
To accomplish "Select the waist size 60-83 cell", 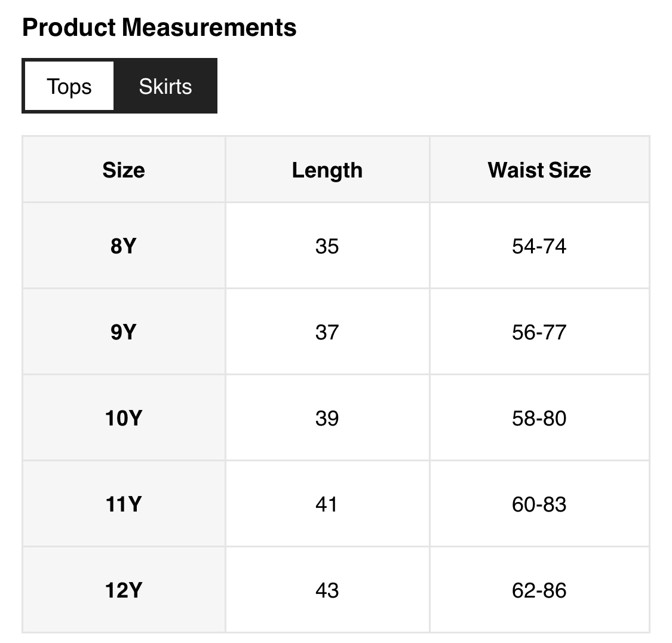I will 539,504.
